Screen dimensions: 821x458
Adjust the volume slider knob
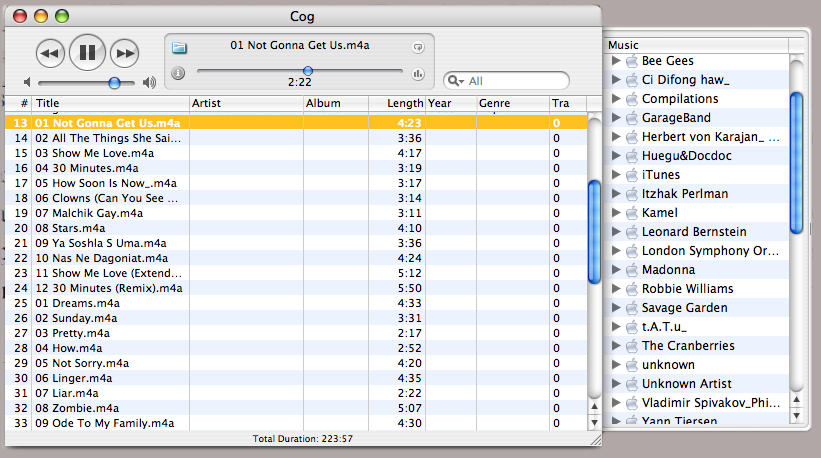click(114, 83)
